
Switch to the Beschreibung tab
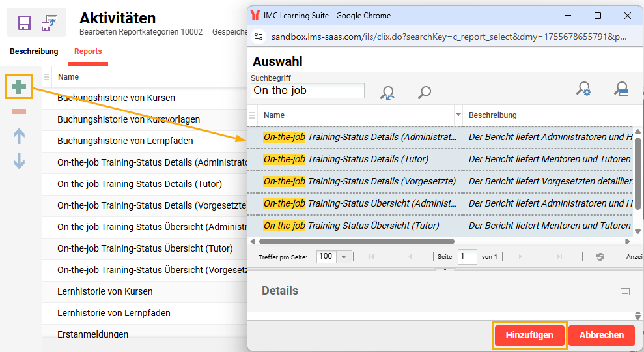pos(34,51)
